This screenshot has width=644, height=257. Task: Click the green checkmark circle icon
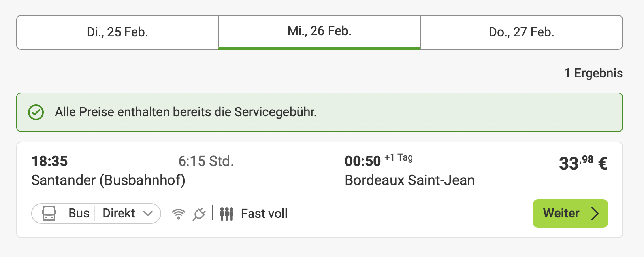tap(36, 112)
